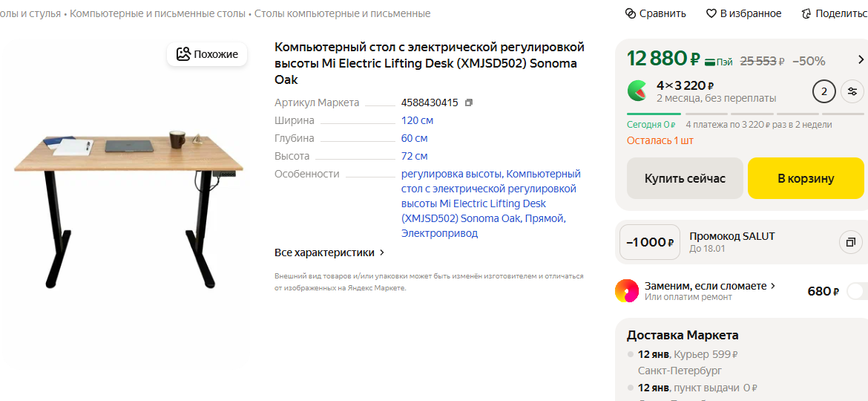Click the Compare (Сравнить) icon
The image size is (868, 401).
[x=631, y=13]
